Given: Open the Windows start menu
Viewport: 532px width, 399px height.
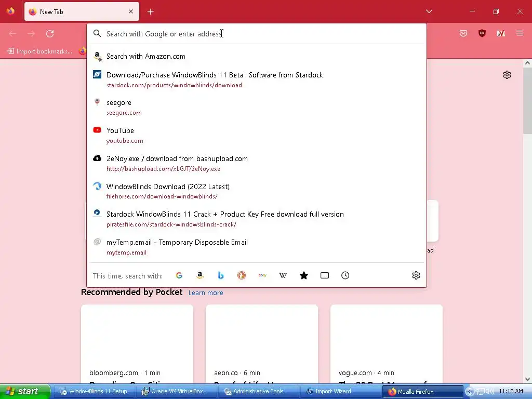Looking at the screenshot, I should tap(25, 391).
